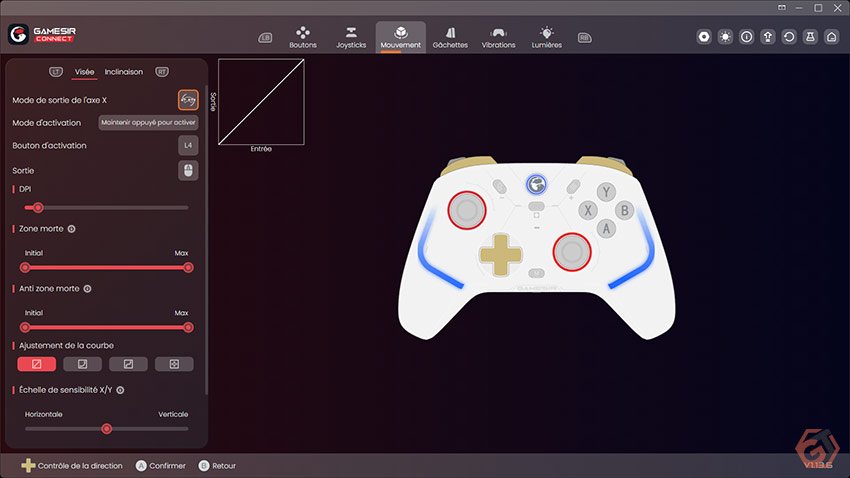Click the Sortie/Entrée curve graph
850x478 pixels.
pos(261,102)
